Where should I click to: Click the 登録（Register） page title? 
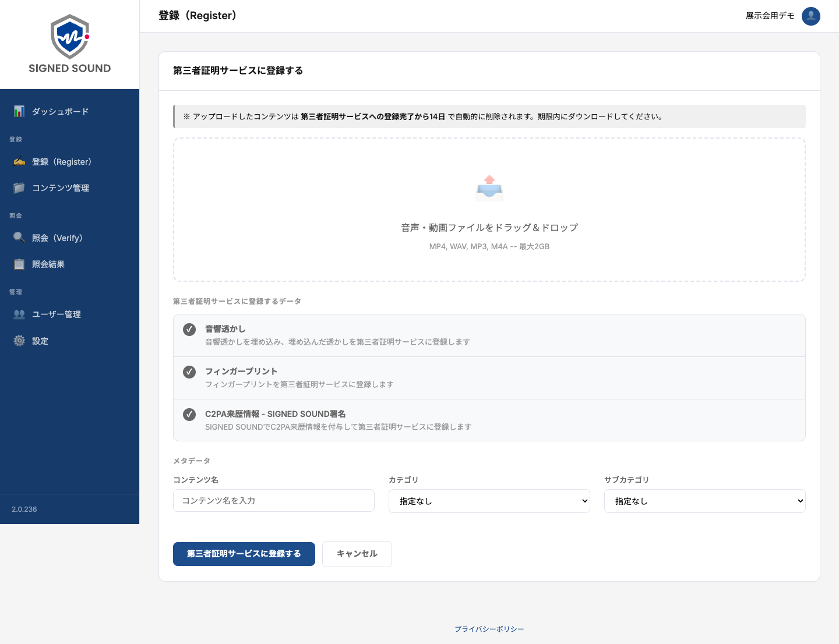tap(198, 16)
